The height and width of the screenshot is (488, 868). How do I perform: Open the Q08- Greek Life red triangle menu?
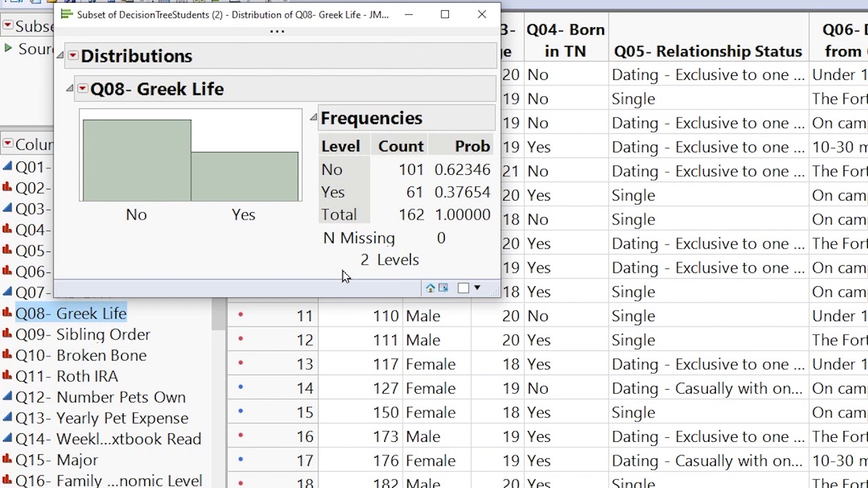(82, 89)
